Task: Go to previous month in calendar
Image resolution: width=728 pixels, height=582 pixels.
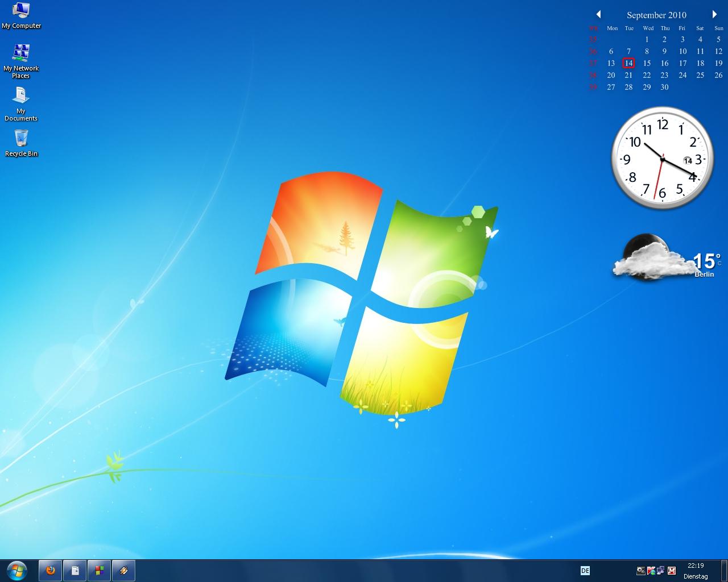Action: pyautogui.click(x=598, y=14)
